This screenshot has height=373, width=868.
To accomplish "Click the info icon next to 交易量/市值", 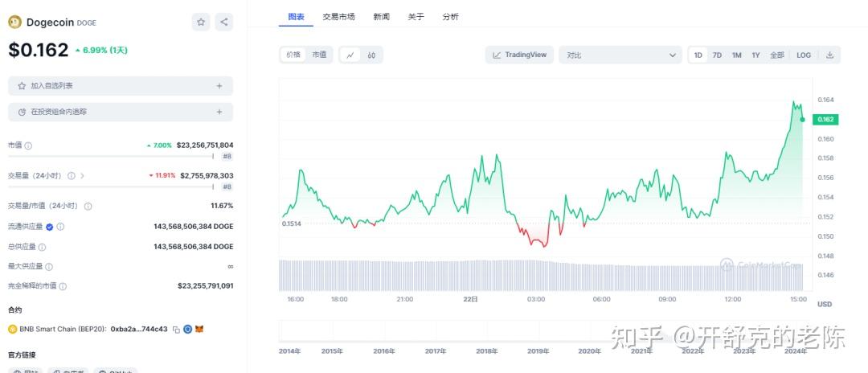I will coord(88,206).
